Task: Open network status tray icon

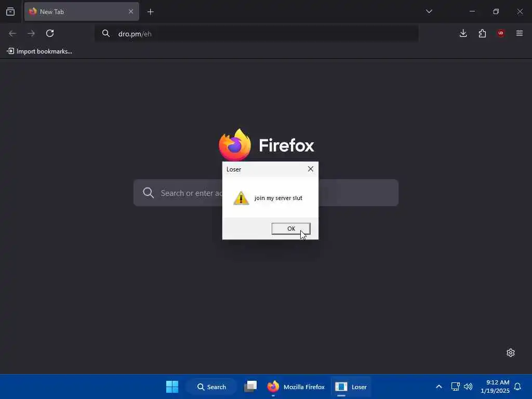Action: (x=455, y=387)
